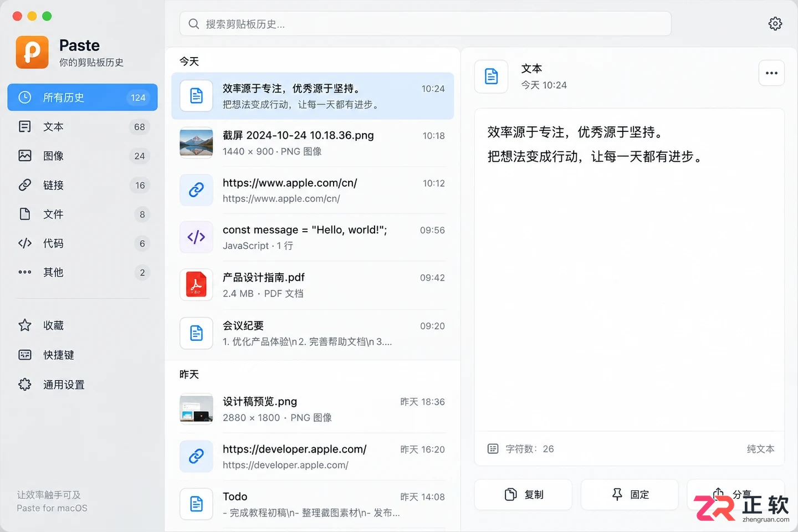Click the link icon for www.apple.com/cn
The width and height of the screenshot is (798, 532).
[196, 190]
